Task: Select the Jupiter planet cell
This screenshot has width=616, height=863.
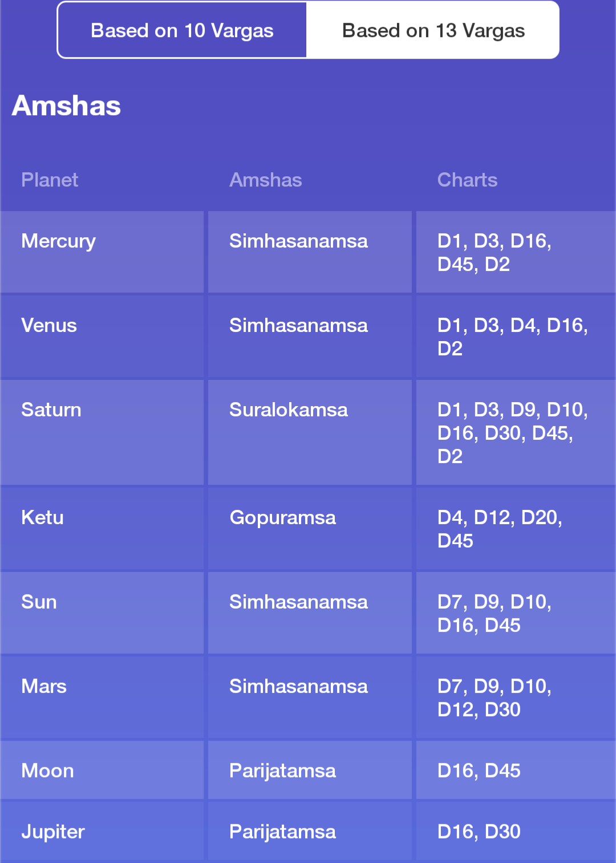Action: click(x=102, y=831)
